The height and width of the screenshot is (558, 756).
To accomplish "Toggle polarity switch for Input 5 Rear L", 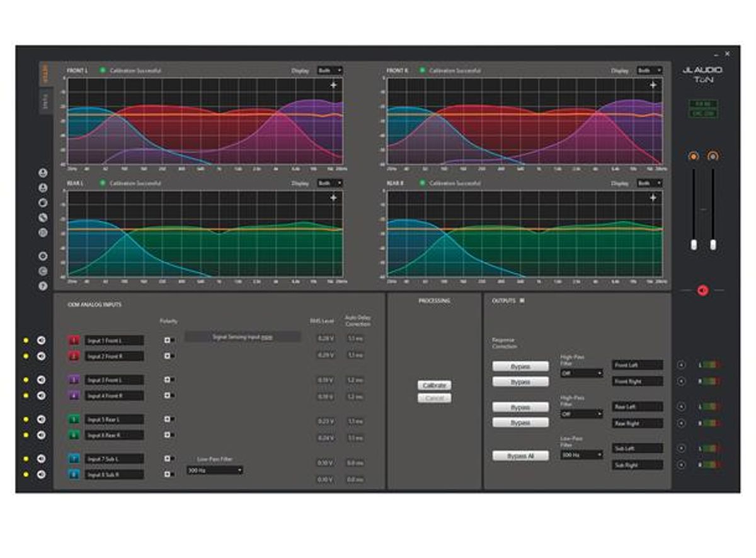I will [168, 419].
